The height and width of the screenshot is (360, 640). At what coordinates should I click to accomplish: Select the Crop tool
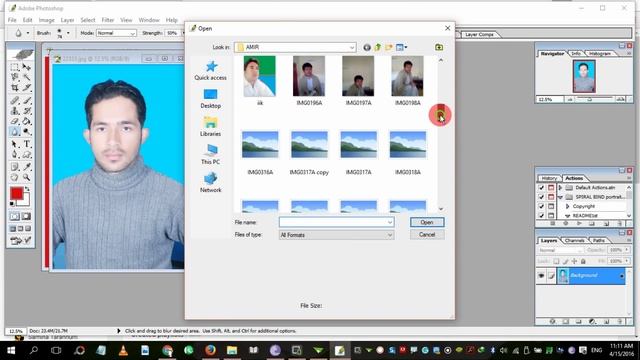15,87
